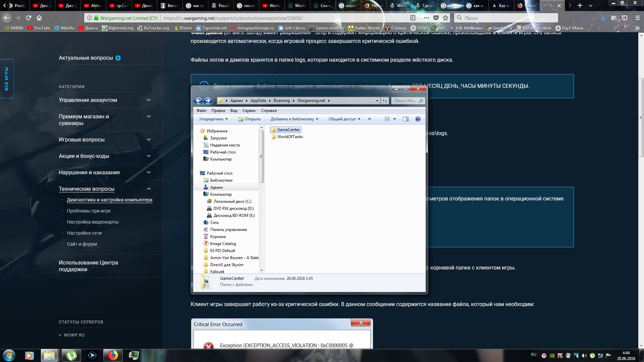
Task: Open the Windows Start orb
Action: 9,355
